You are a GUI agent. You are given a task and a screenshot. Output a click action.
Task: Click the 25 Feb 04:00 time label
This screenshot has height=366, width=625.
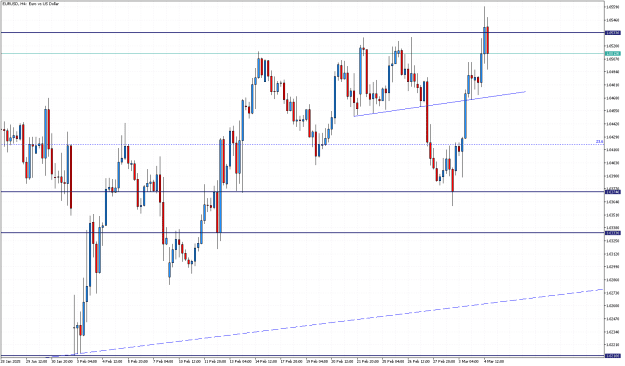(x=394, y=361)
